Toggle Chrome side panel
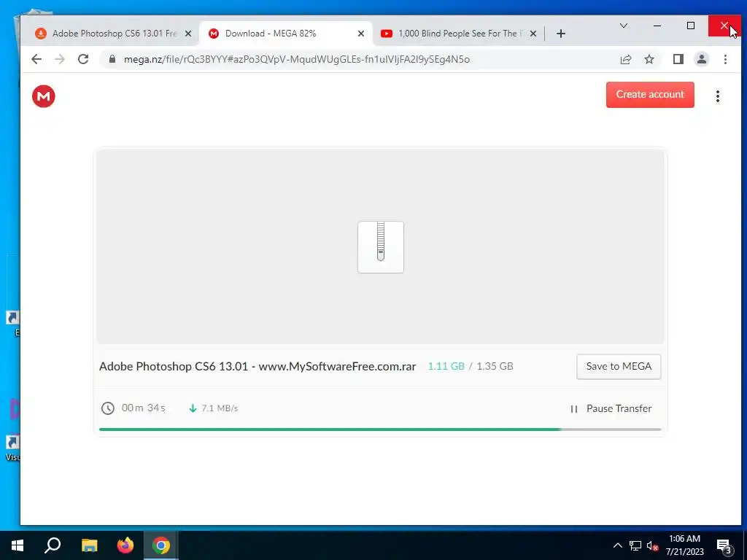The width and height of the screenshot is (747, 560). click(678, 59)
